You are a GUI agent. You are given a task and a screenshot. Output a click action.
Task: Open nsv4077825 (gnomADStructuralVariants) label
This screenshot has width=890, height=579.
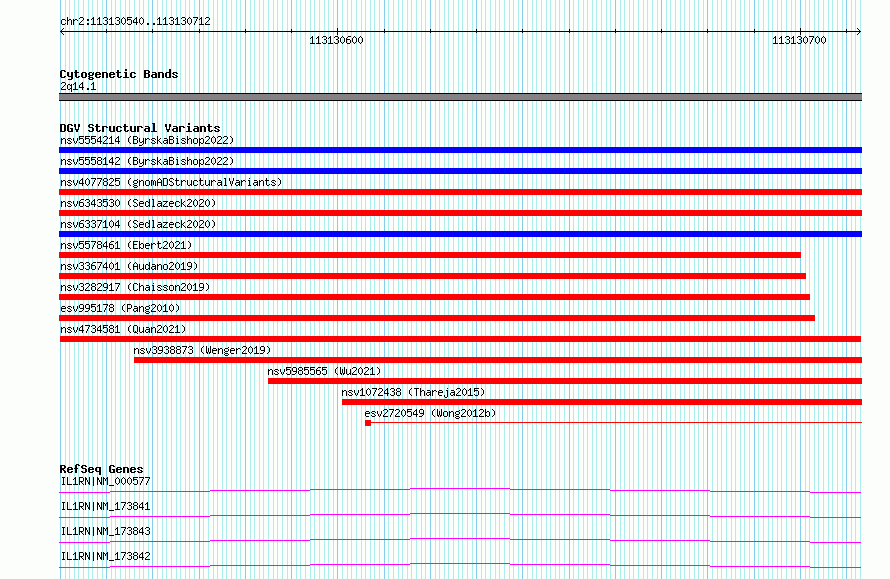pyautogui.click(x=171, y=182)
